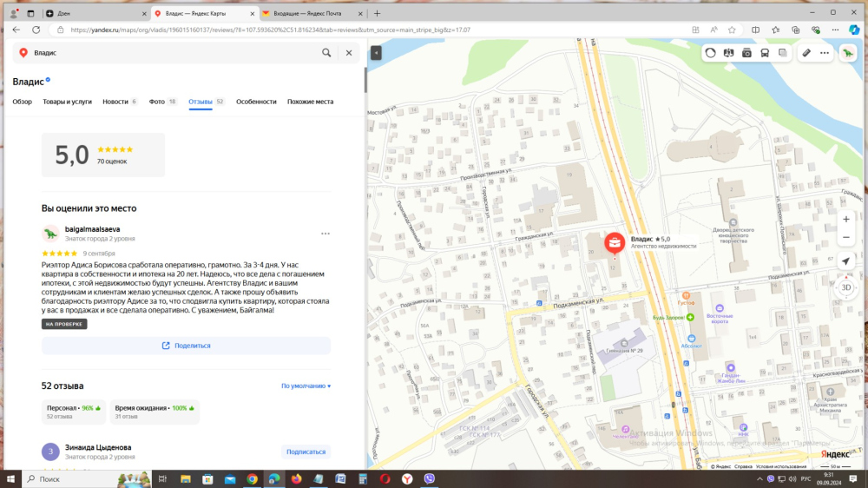
Task: Open Chrome from taskbar
Action: pos(252,479)
